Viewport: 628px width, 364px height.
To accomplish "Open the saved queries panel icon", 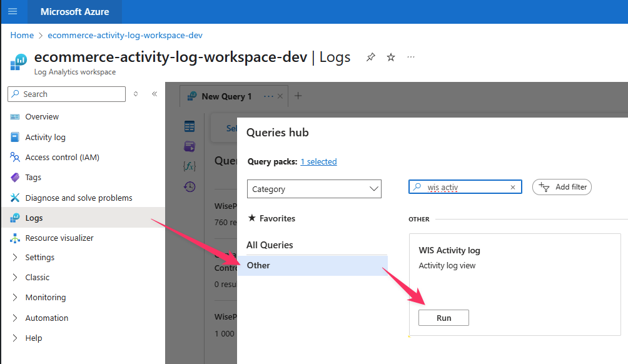I will coord(190,146).
